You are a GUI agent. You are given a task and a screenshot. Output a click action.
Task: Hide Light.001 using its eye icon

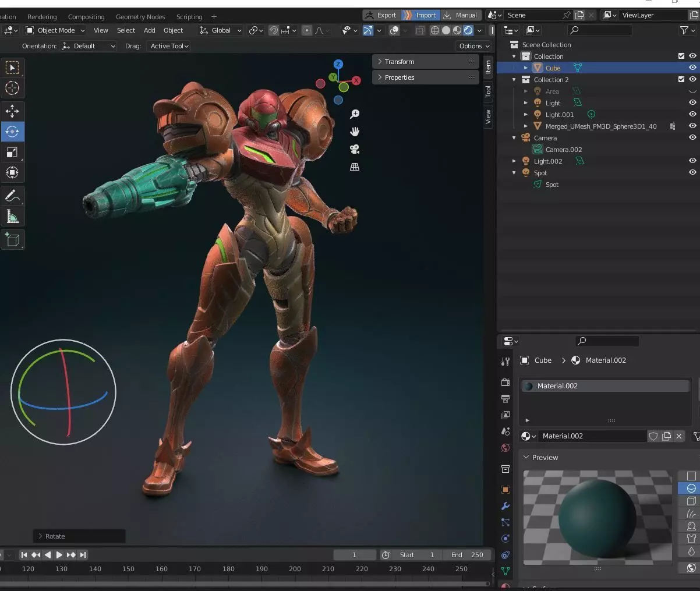[692, 115]
